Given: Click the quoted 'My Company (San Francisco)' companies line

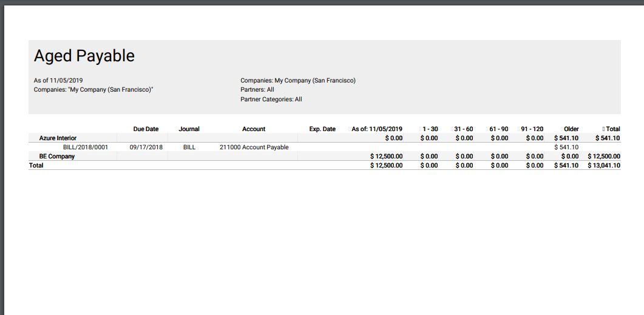Looking at the screenshot, I should coord(93,90).
